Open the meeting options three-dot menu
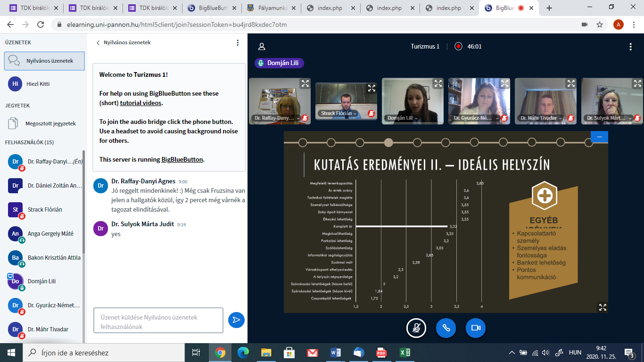This screenshot has width=644, height=362. pyautogui.click(x=630, y=46)
